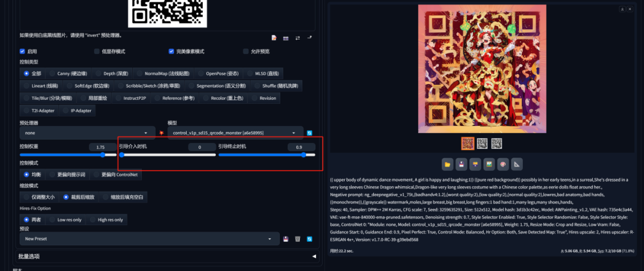Screen dimensions: 644x271
Task: Click the 引导终止时机 guidance end slider
Action: pyautogui.click(x=267, y=155)
